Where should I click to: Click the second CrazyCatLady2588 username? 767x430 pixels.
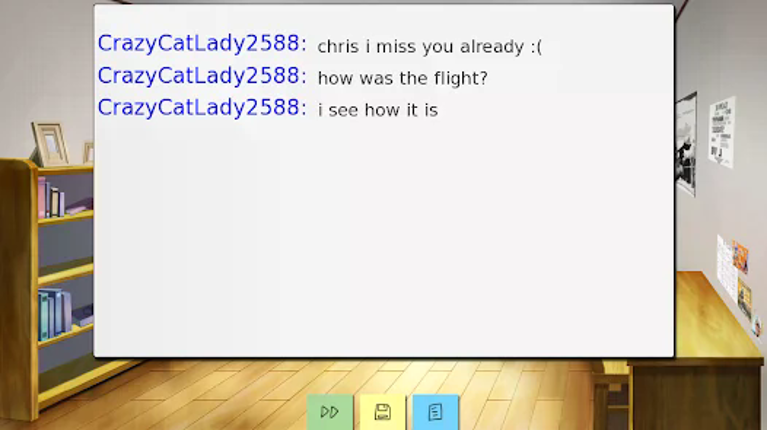202,76
